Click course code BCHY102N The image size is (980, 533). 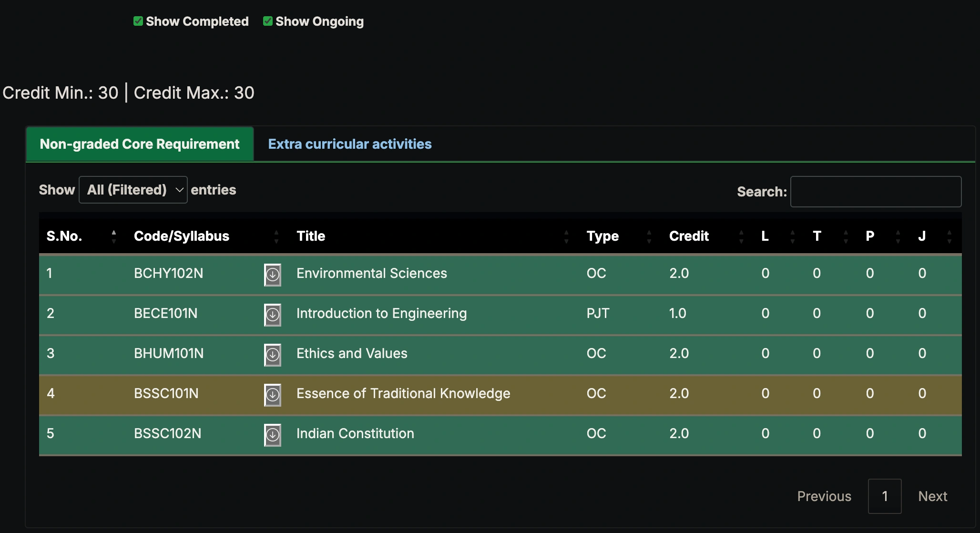point(168,273)
